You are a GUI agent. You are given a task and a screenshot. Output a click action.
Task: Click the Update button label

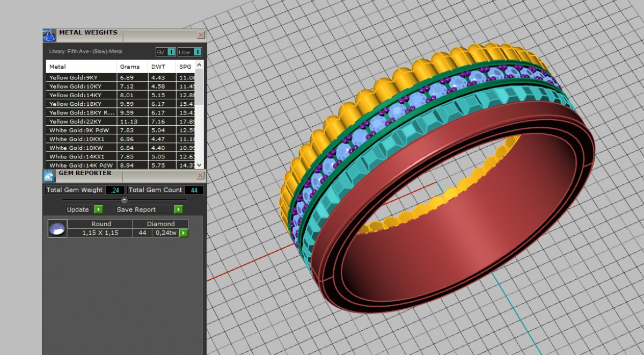click(x=78, y=209)
